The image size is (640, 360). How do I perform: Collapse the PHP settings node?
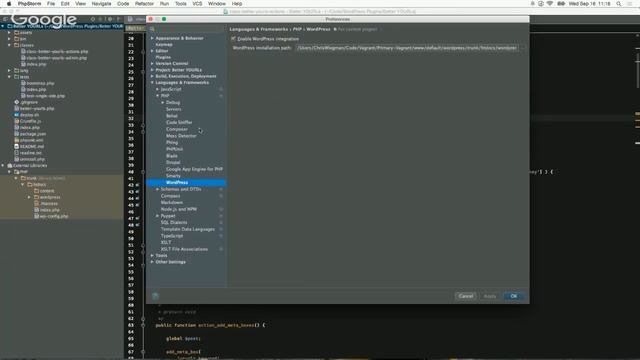[x=158, y=96]
